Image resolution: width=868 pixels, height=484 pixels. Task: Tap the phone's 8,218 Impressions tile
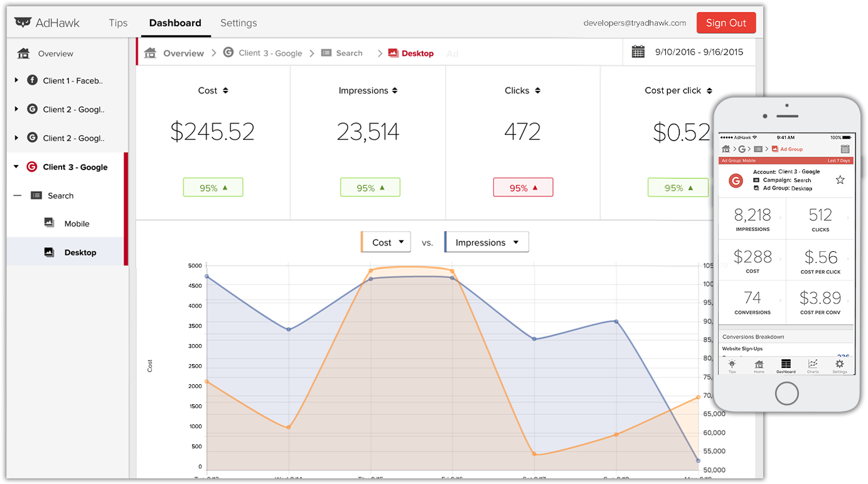coord(752,218)
